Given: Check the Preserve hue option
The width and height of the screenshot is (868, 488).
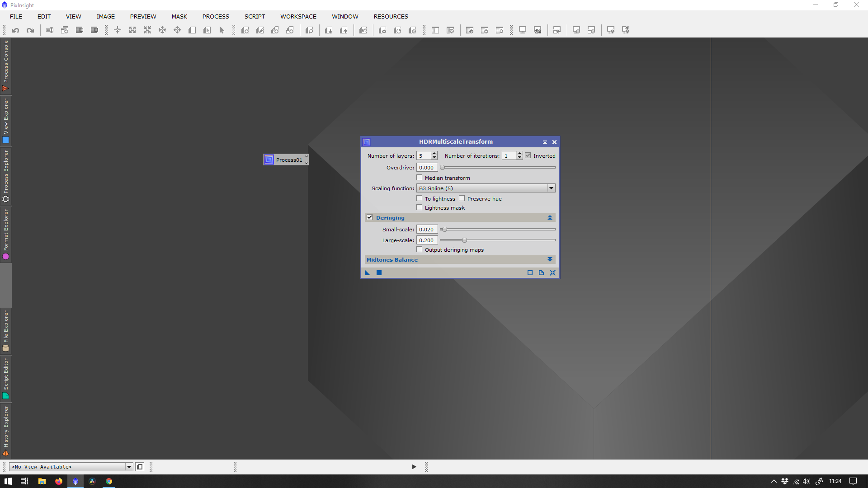Looking at the screenshot, I should pos(462,198).
